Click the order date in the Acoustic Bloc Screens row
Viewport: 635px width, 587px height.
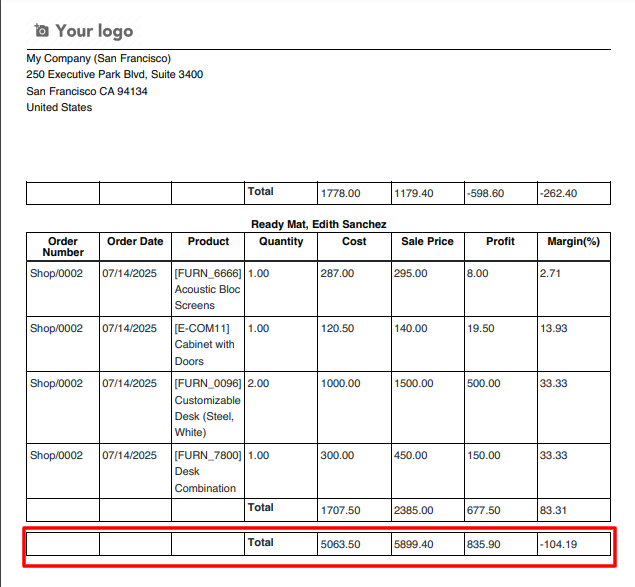(x=129, y=273)
